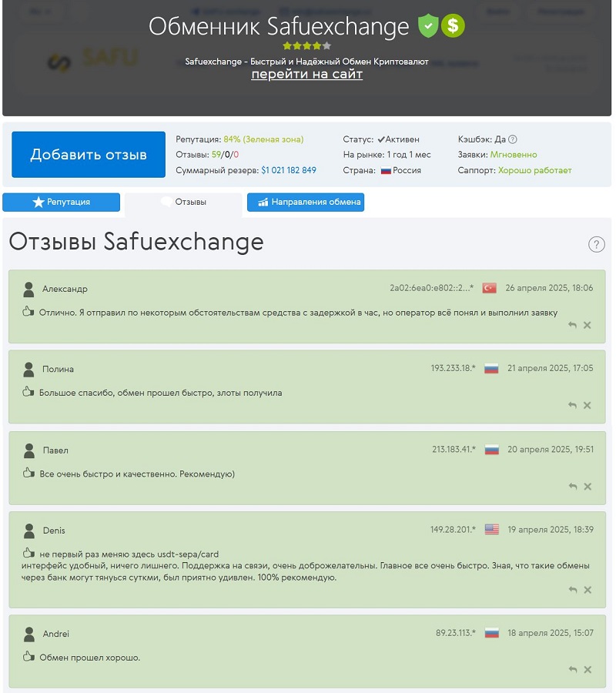Viewport: 616px width, 693px height.
Task: Open the help question mark beside Отзывы Safuexchange
Action: [596, 244]
